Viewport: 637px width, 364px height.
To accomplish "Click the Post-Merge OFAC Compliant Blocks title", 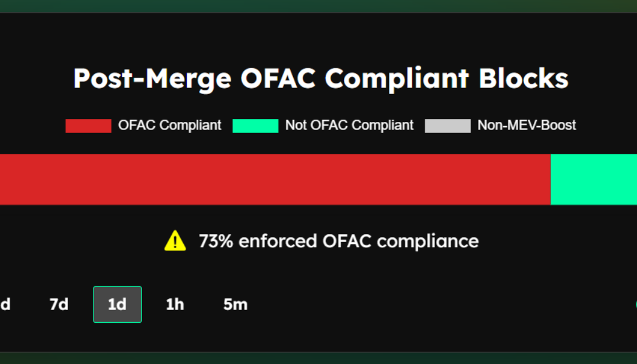I will [x=320, y=78].
